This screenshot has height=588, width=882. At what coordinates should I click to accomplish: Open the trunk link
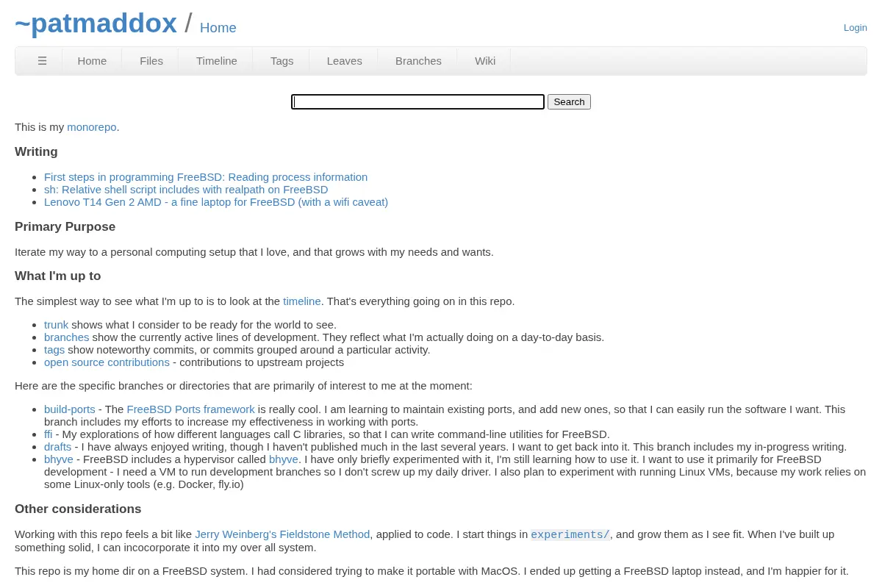(56, 325)
